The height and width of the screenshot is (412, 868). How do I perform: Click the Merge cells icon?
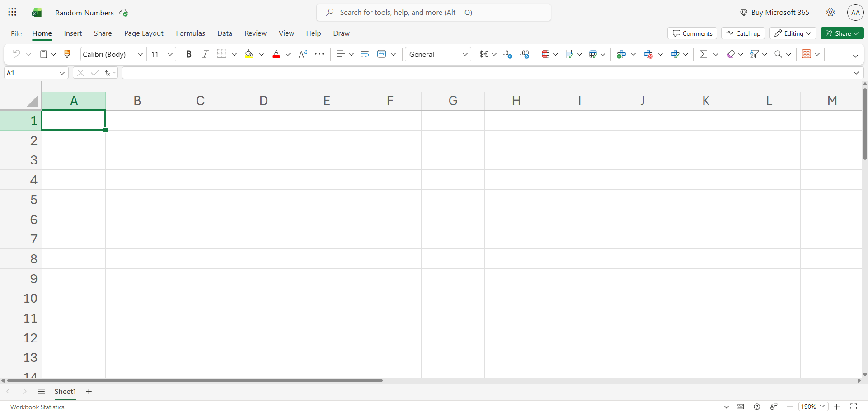(x=382, y=54)
